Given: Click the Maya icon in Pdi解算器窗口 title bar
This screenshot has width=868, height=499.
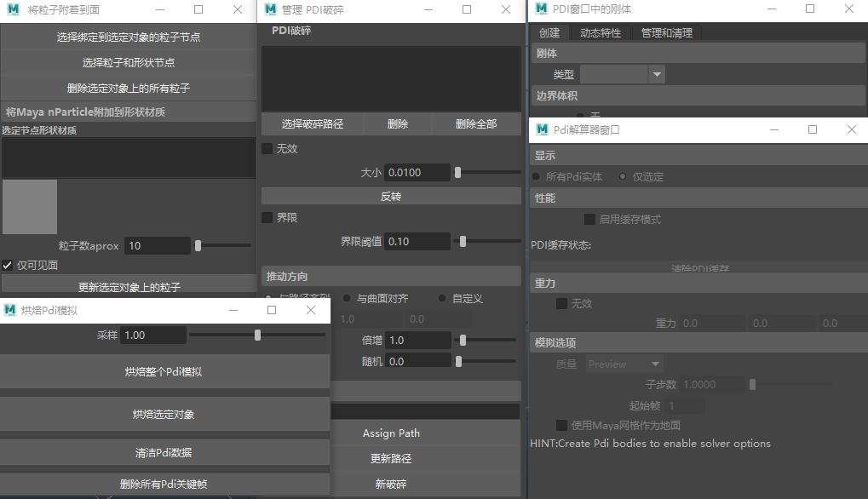Looking at the screenshot, I should (x=541, y=129).
